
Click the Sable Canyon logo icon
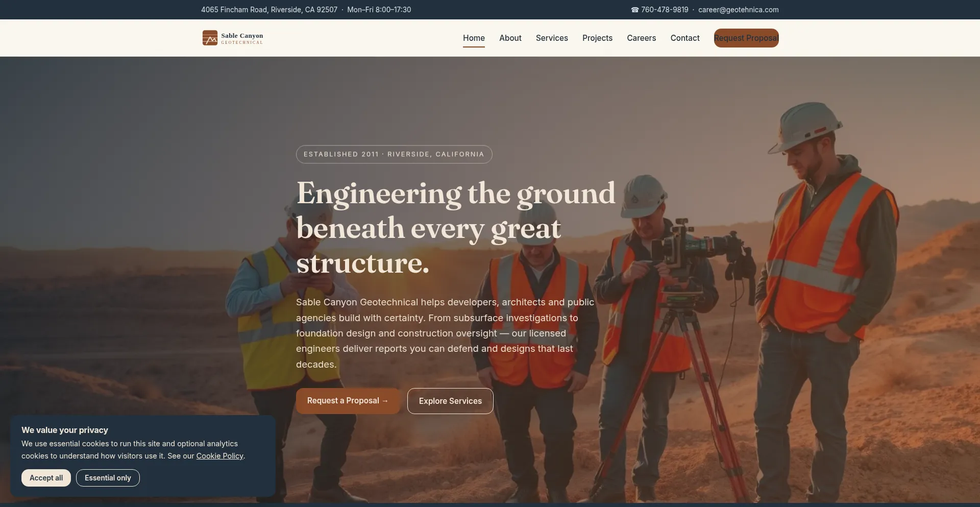point(210,38)
